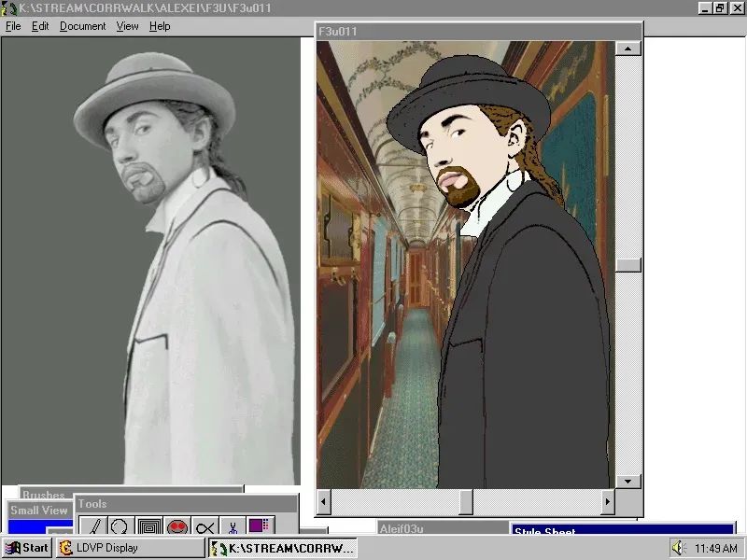This screenshot has height=560, width=747.
Task: Switch to LDVP Display taskbar button
Action: pos(129,548)
